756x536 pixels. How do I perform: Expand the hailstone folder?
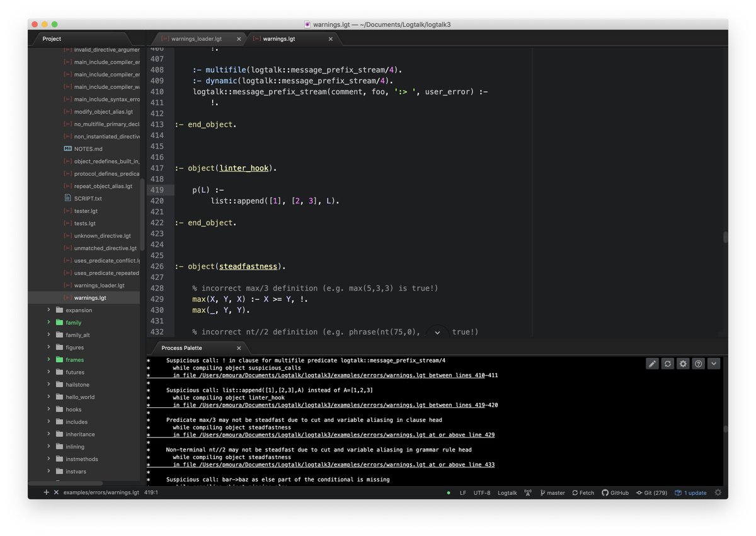(x=49, y=384)
